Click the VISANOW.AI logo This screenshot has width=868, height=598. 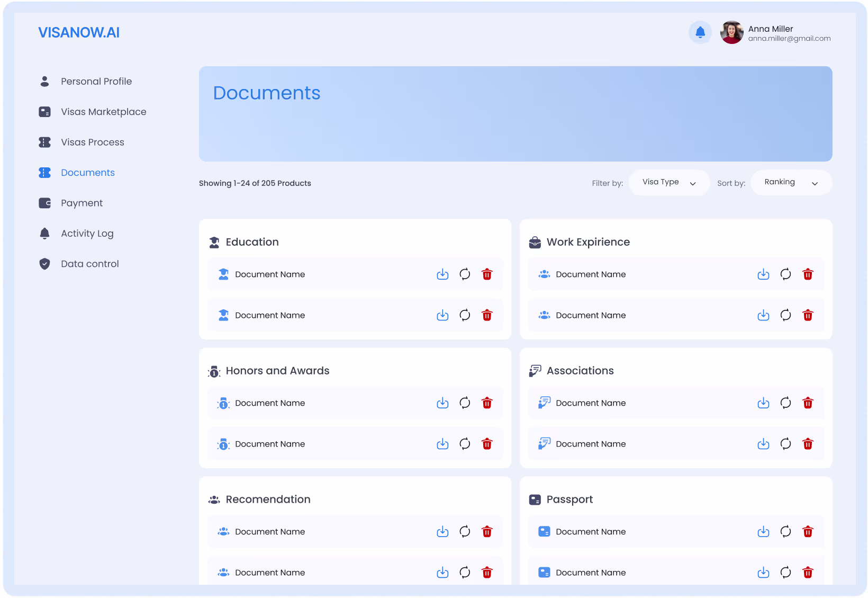coord(79,32)
